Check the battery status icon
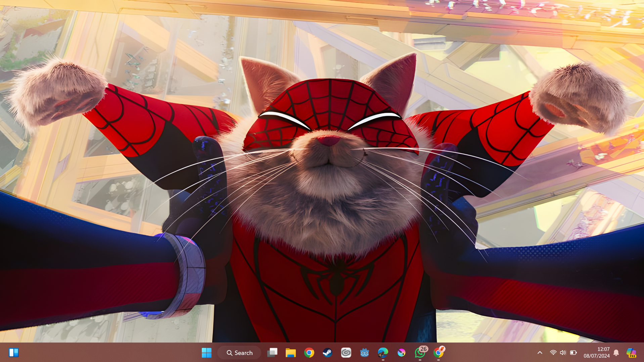The image size is (644, 362). pos(573,353)
